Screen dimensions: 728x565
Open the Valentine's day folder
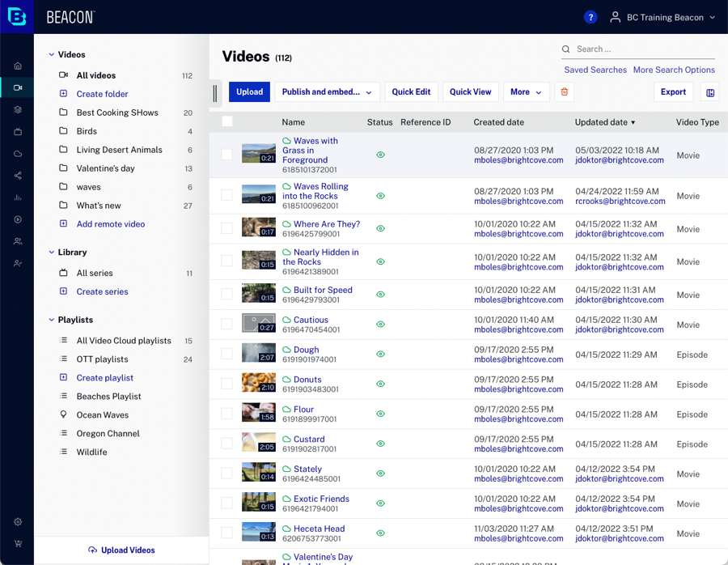105,168
